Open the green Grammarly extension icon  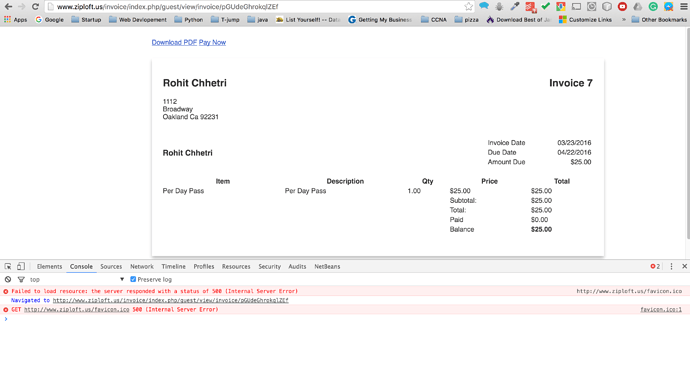(x=653, y=7)
